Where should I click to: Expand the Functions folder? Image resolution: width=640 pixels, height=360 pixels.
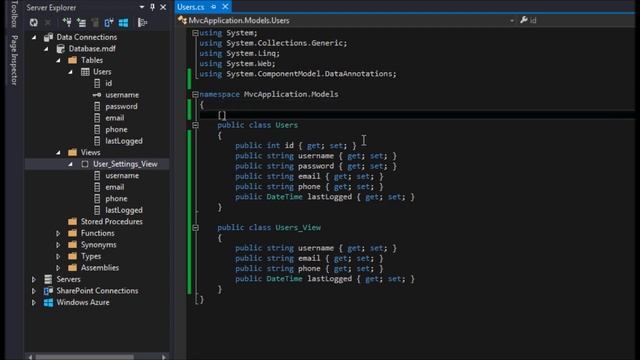click(58, 233)
